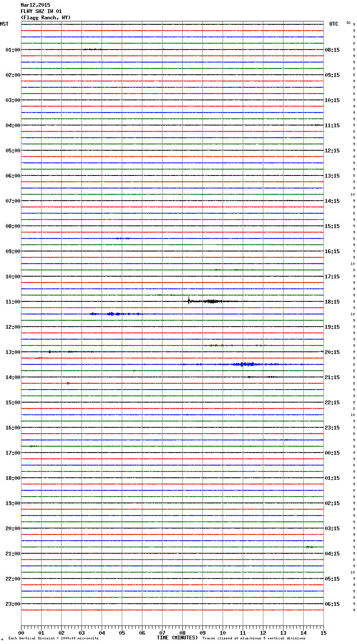Click the 00:15 UTC time label
Image resolution: width=357 pixels, height=644 pixels.
[332, 453]
